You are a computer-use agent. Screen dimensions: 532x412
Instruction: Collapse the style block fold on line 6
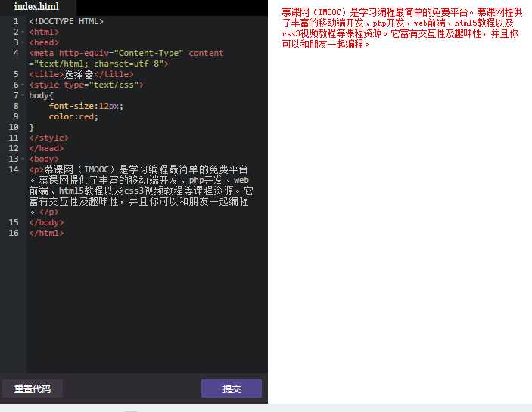[x=23, y=85]
